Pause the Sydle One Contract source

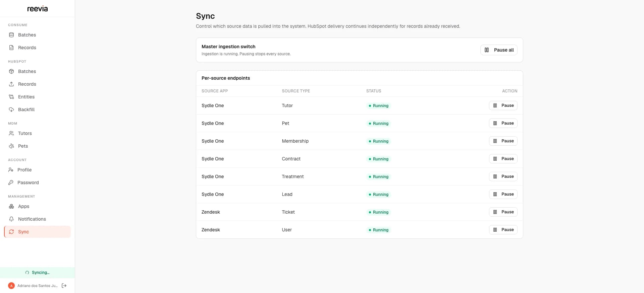coord(503,159)
